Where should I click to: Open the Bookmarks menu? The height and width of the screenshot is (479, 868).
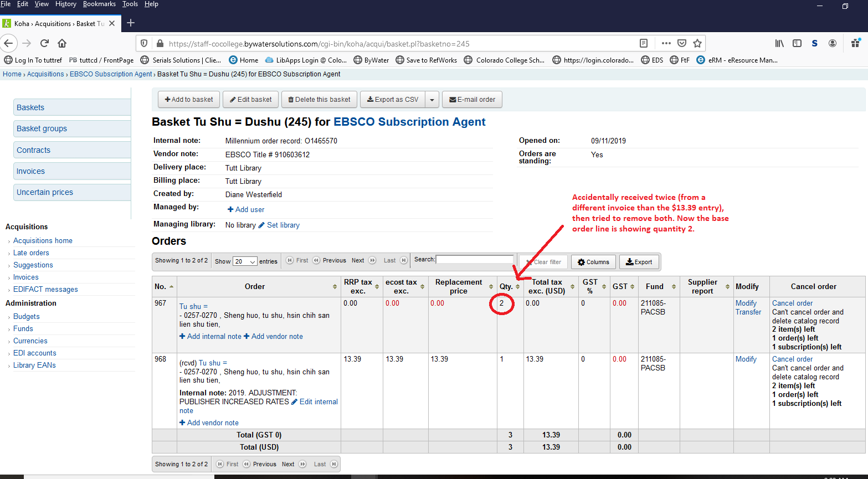point(99,4)
